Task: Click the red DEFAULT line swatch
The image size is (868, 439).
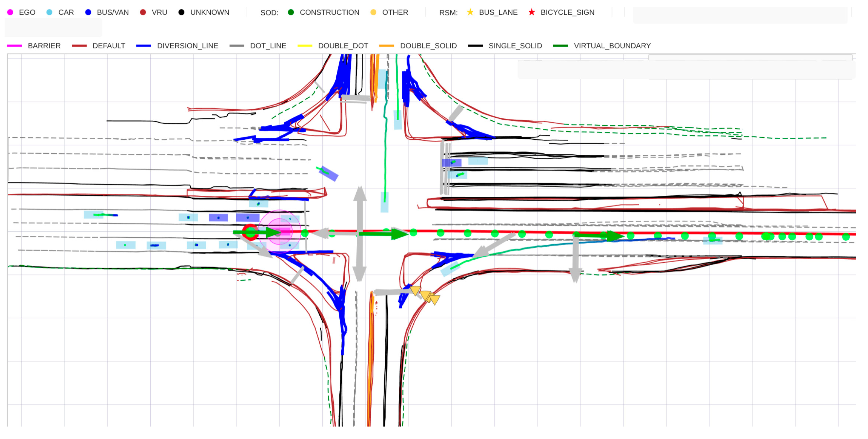Action: tap(79, 46)
